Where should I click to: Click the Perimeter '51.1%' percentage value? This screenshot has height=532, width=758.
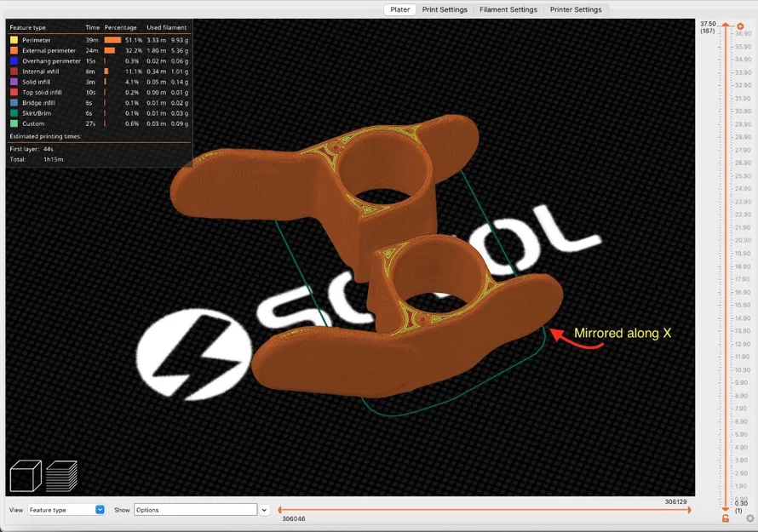(x=134, y=40)
